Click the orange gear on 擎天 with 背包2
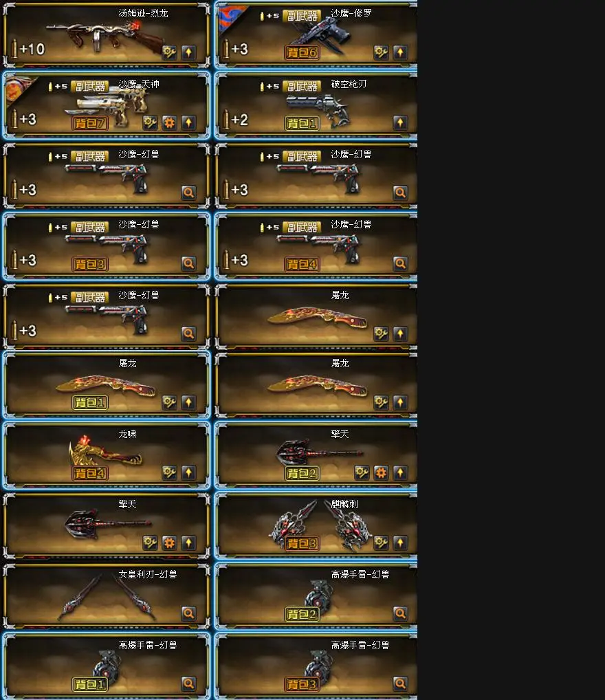Screen dimensions: 605x700 [381, 472]
